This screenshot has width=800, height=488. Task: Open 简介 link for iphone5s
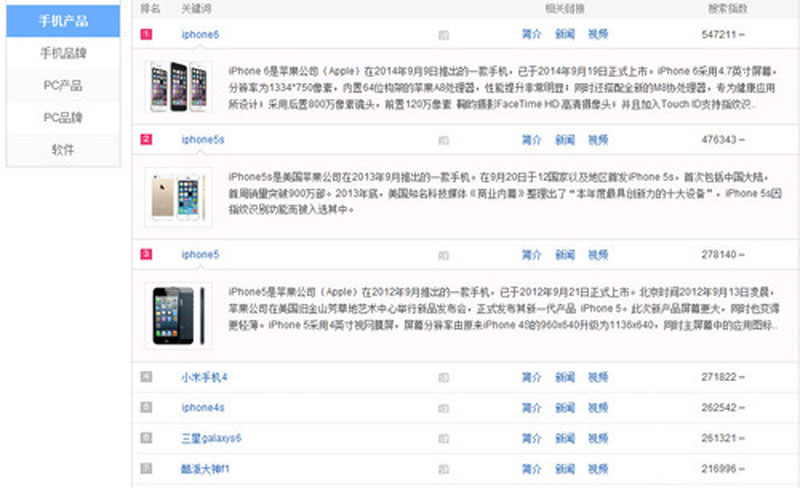531,140
